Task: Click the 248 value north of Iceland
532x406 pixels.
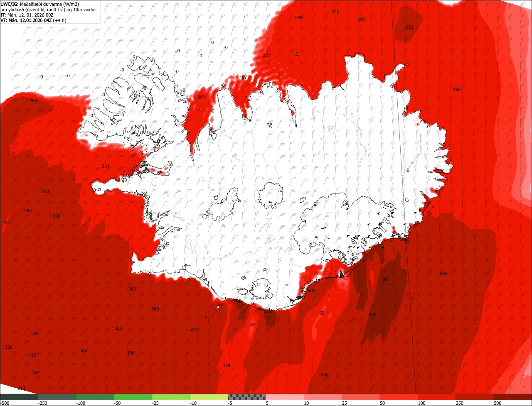Action: coord(299,17)
